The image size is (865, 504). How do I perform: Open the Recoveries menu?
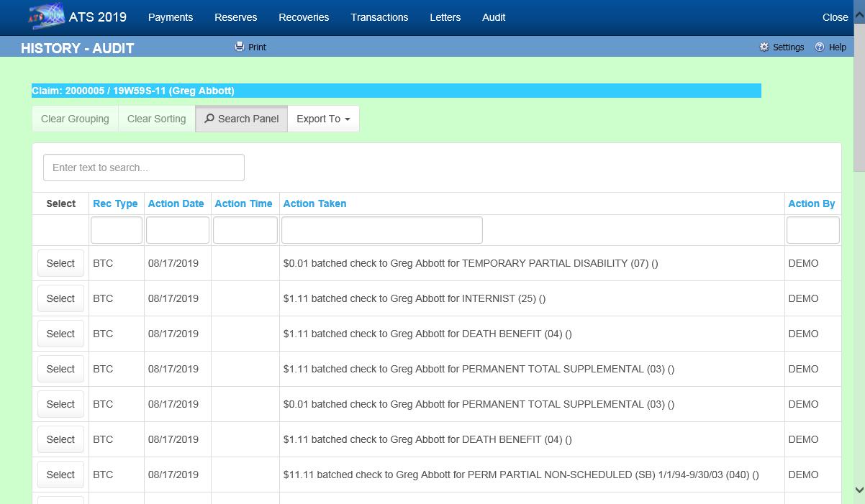pyautogui.click(x=304, y=17)
